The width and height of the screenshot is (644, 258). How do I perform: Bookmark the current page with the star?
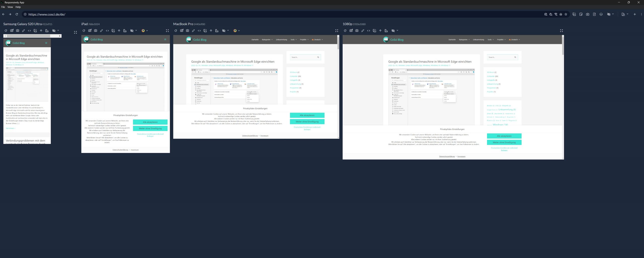point(566,14)
